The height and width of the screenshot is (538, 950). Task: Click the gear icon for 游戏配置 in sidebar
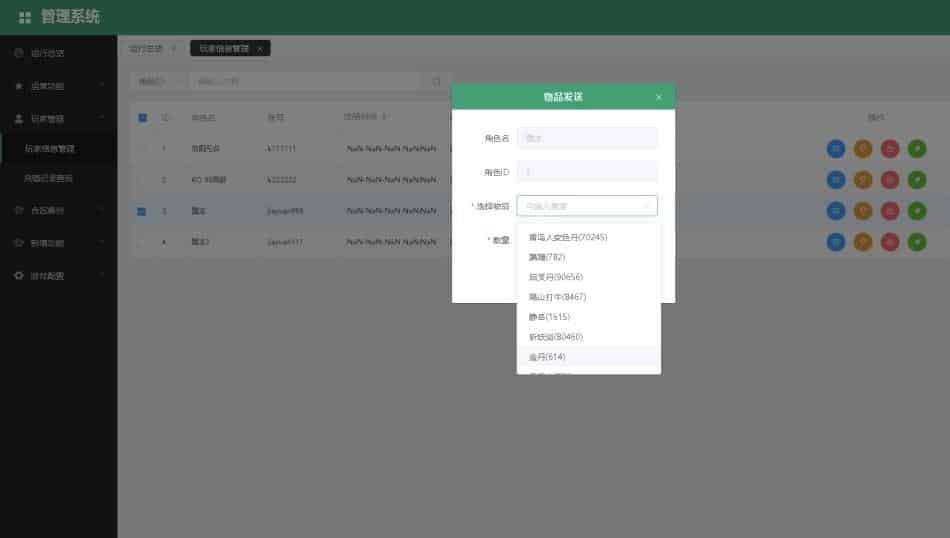coord(19,275)
